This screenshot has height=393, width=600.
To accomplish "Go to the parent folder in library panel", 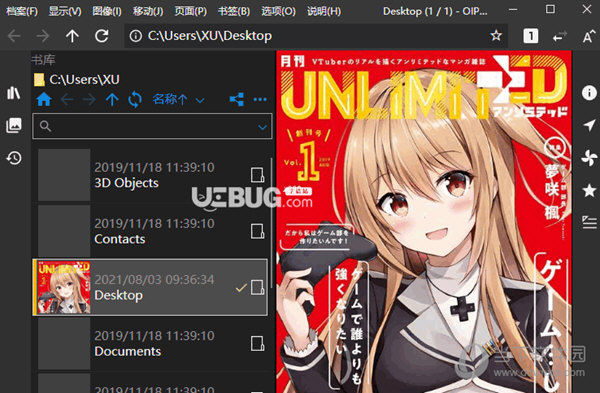I will [112, 100].
